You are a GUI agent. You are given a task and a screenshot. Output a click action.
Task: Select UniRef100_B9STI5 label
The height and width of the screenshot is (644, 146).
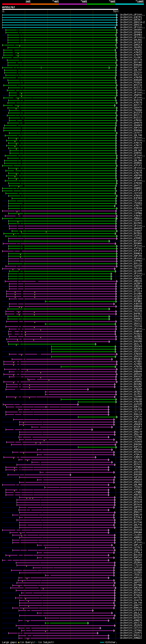[x=131, y=60]
